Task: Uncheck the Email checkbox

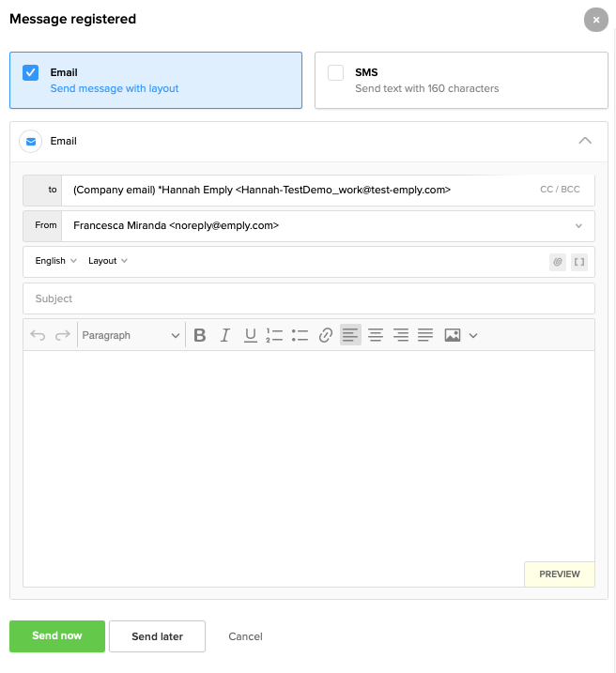Action: tap(31, 72)
